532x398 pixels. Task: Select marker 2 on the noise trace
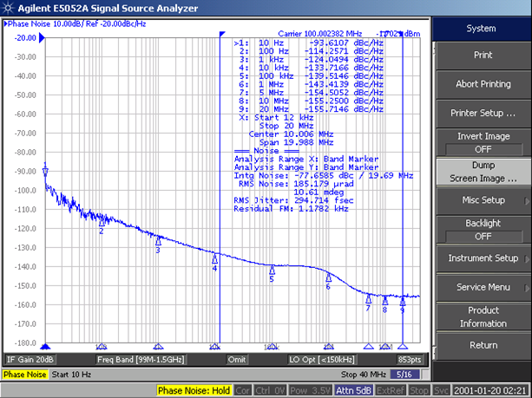[102, 222]
